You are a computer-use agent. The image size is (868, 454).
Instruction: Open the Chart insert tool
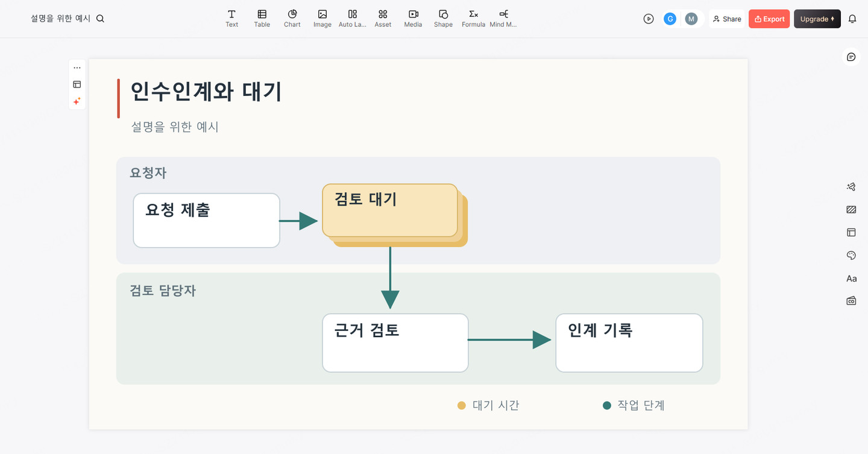pos(292,19)
